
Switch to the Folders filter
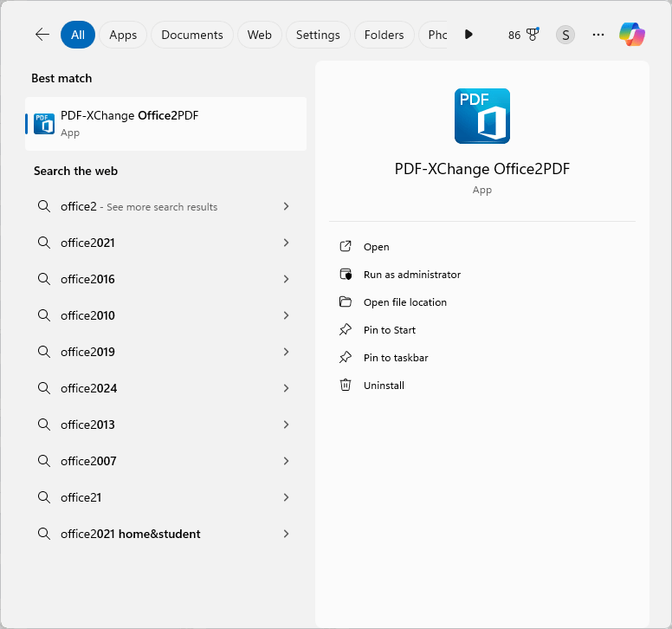(384, 35)
